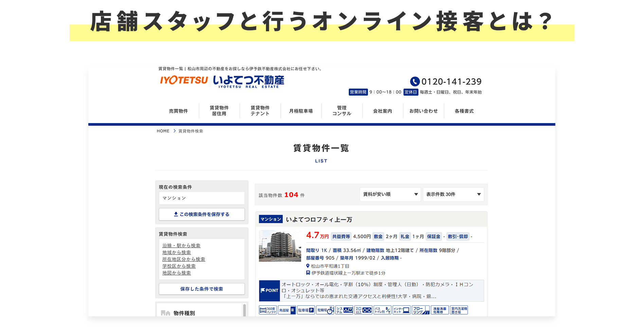Open the いよてつロフティ上一万 listing title
Screen dimensions: 644x334
tap(319, 219)
